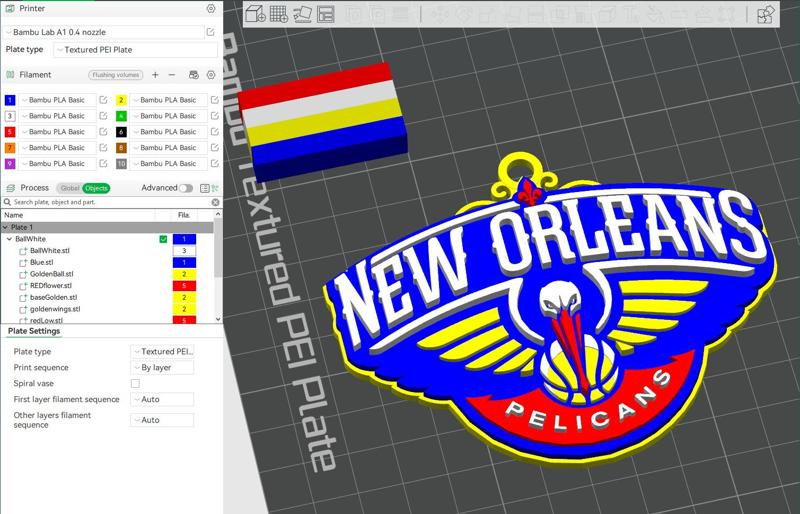Open filament settings gear icon

click(211, 75)
